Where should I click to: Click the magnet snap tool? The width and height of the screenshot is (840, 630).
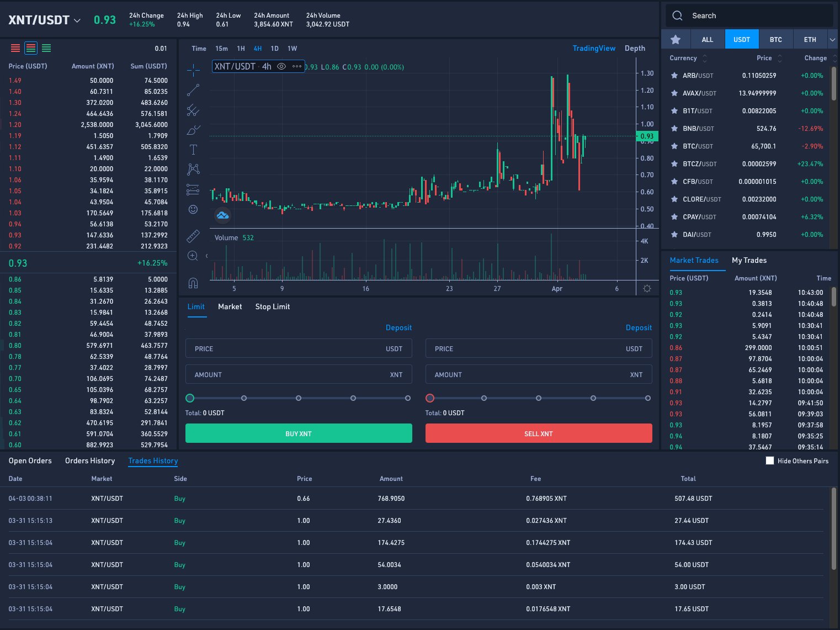coord(193,283)
